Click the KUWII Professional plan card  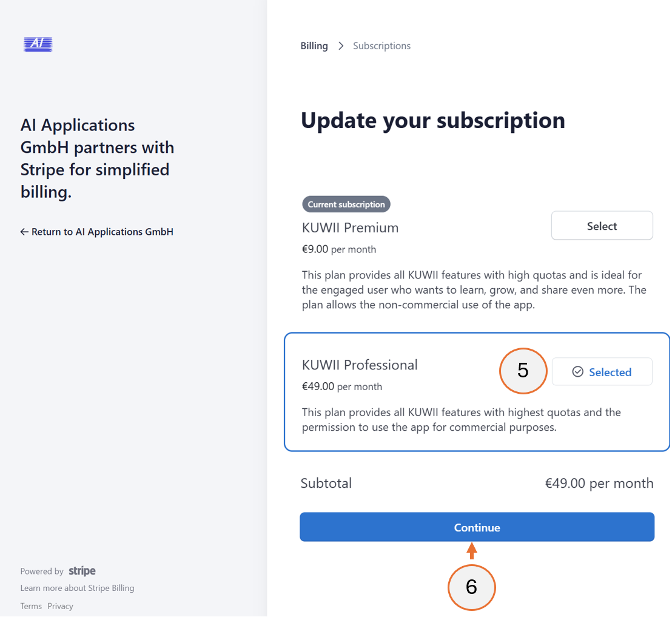tap(394, 419)
